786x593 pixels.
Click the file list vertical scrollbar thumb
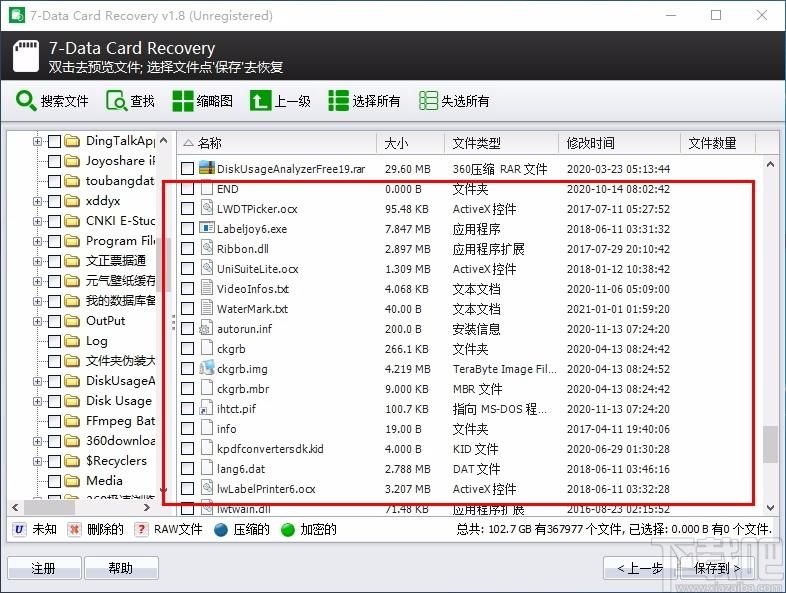click(770, 444)
